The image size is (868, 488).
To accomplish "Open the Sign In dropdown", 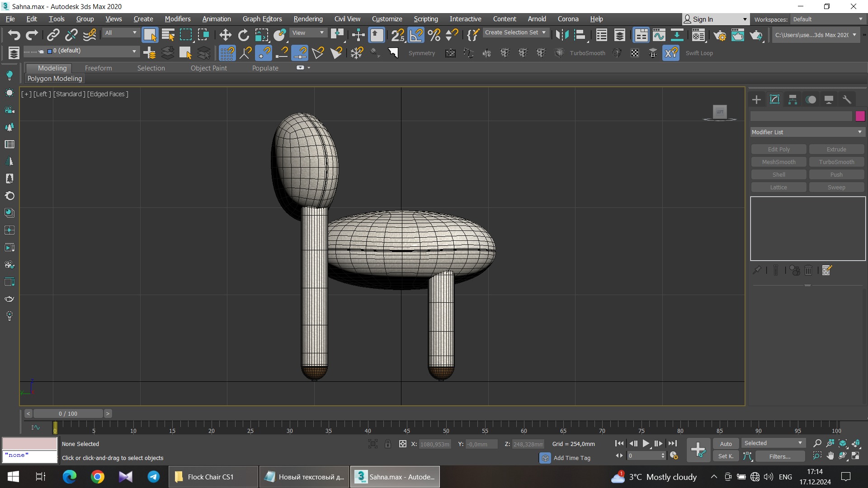I will click(715, 19).
